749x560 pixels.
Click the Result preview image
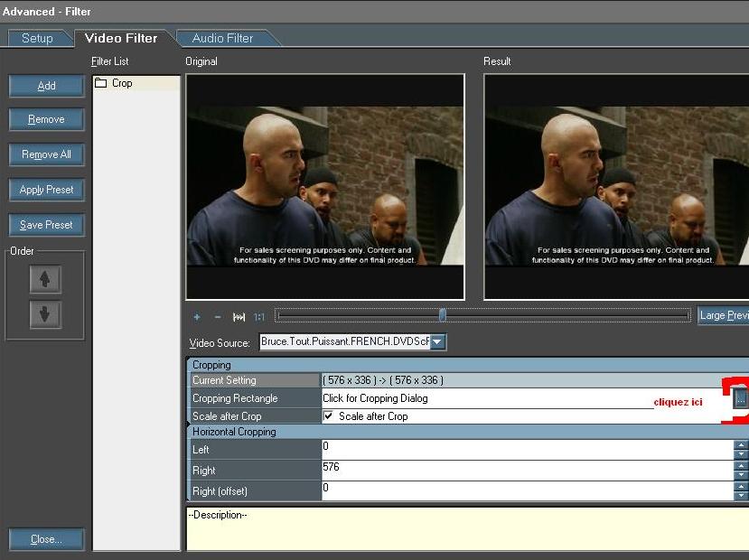coord(617,187)
